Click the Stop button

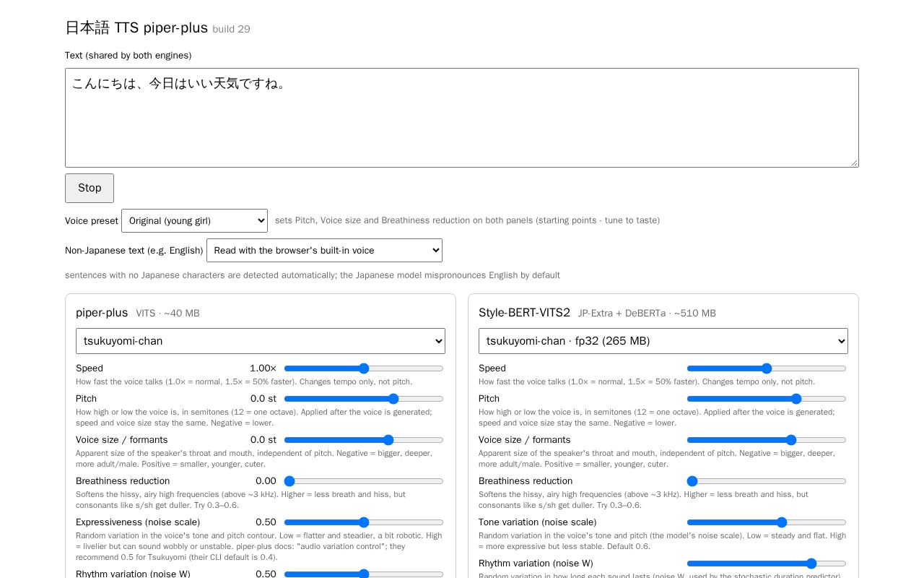[90, 188]
